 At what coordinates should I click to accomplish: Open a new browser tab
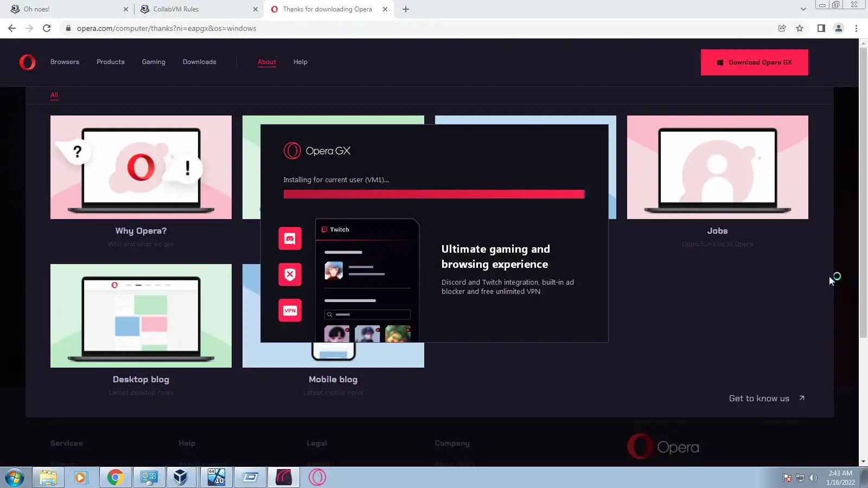coord(406,9)
